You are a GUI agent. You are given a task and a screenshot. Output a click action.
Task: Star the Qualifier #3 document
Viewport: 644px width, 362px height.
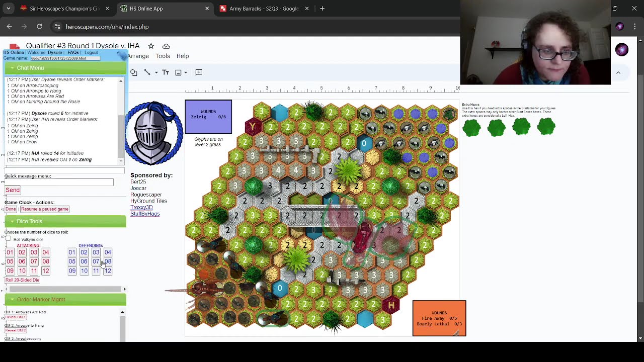[151, 46]
